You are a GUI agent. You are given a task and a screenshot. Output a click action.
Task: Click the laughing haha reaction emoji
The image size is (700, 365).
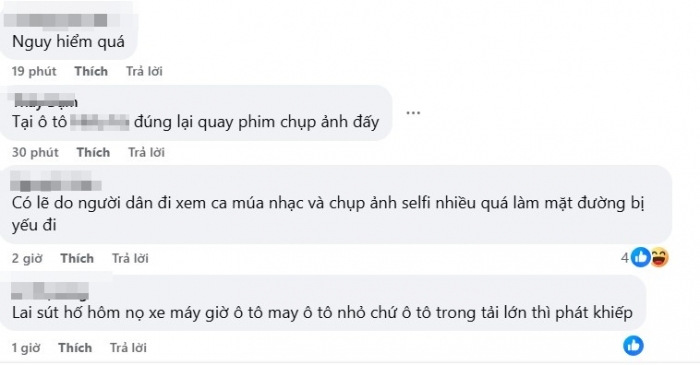click(659, 257)
